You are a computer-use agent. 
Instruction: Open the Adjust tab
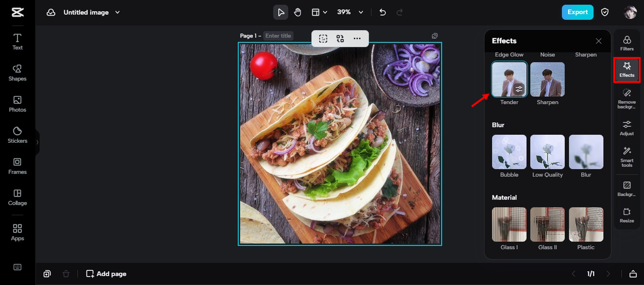627,128
